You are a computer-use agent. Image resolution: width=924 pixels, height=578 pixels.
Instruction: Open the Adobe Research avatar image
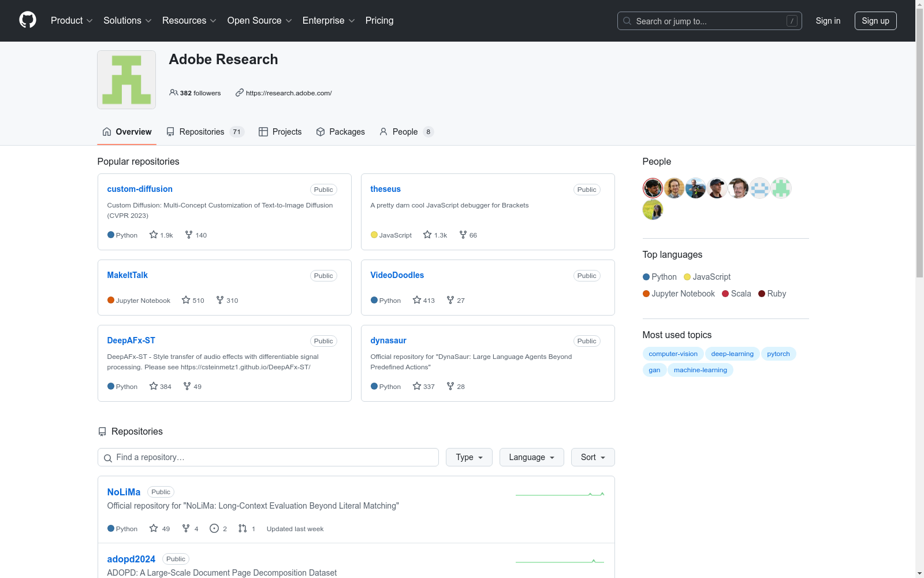pos(126,80)
